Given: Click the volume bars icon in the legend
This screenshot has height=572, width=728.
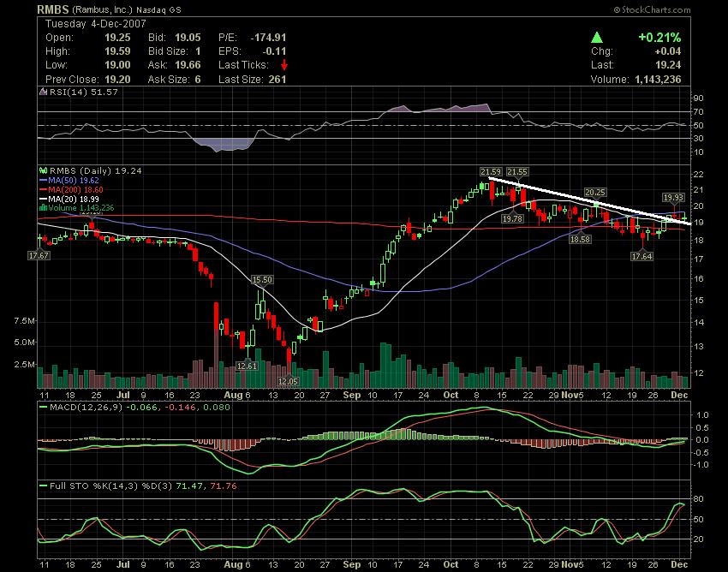Looking at the screenshot, I should coord(44,208).
